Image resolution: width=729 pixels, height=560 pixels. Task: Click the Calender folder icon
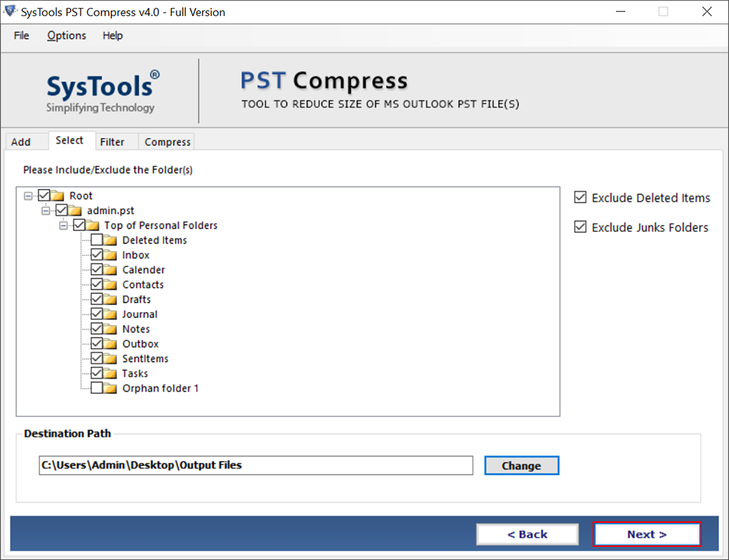[x=110, y=270]
